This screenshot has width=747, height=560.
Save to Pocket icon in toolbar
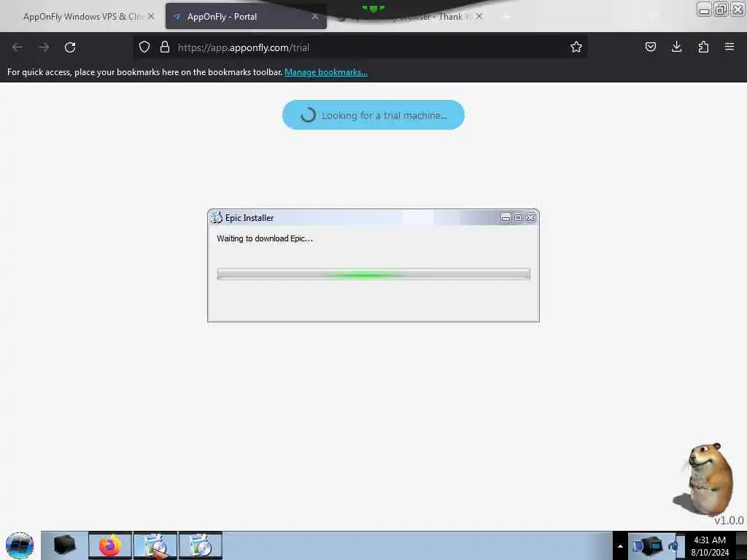[650, 47]
